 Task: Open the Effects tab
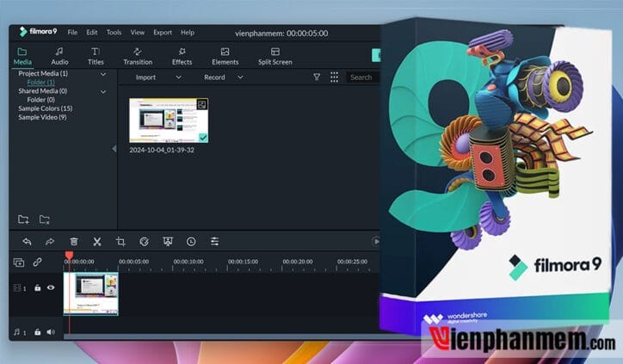[182, 57]
